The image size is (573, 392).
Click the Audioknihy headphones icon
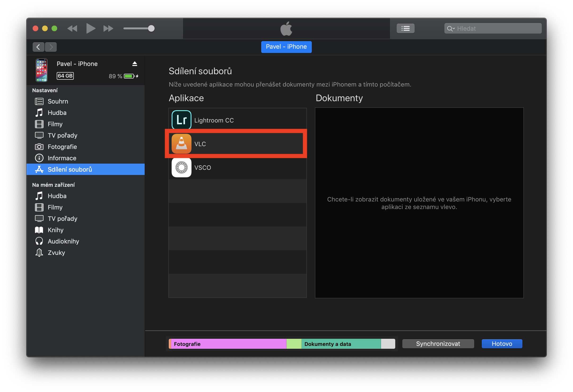coord(39,241)
